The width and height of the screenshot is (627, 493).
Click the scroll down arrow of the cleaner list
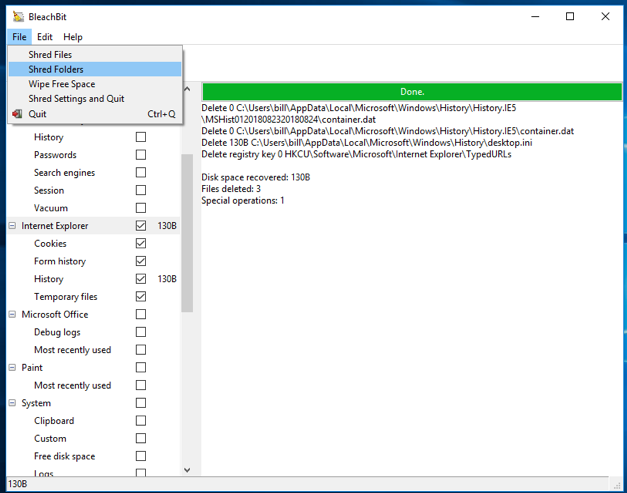pos(187,470)
